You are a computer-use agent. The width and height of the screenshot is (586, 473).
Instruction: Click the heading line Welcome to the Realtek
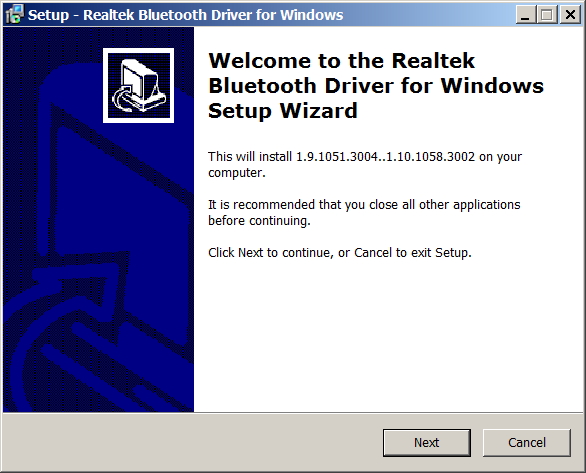(x=341, y=61)
